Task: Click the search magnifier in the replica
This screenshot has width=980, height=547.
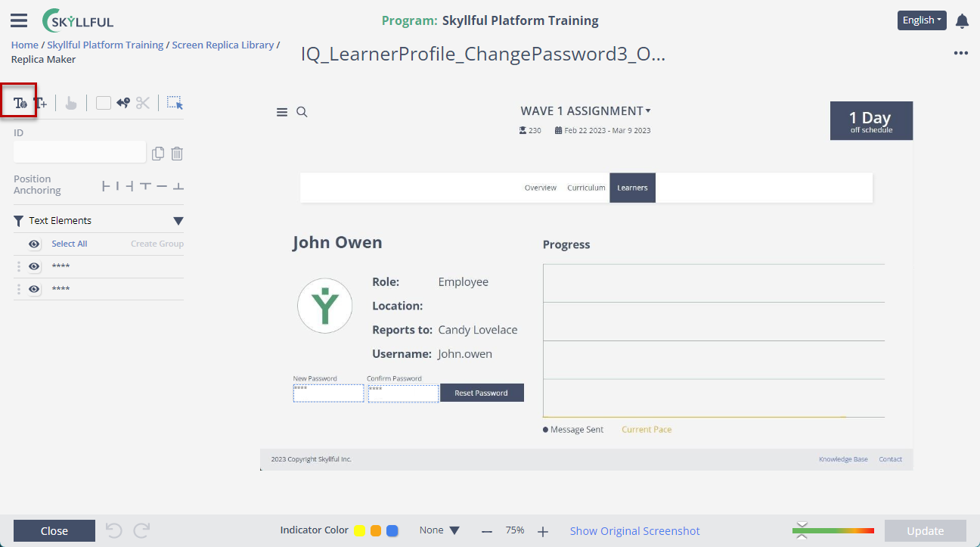Action: 302,112
